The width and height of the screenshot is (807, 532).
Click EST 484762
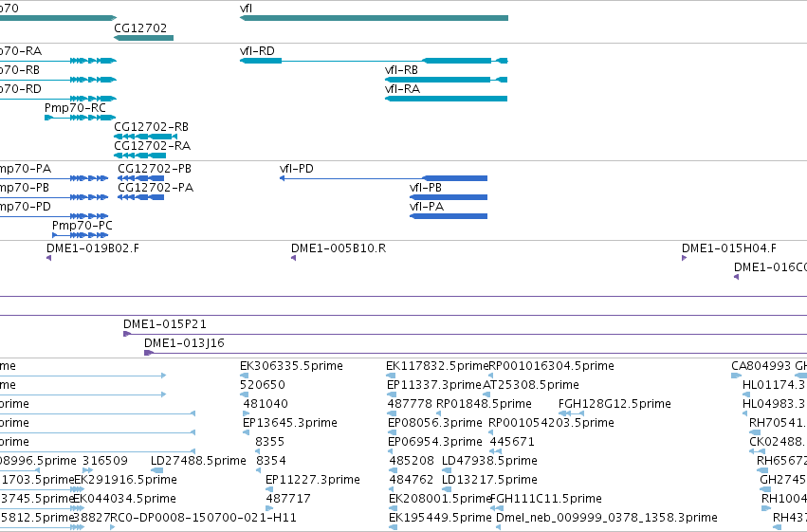point(412,480)
